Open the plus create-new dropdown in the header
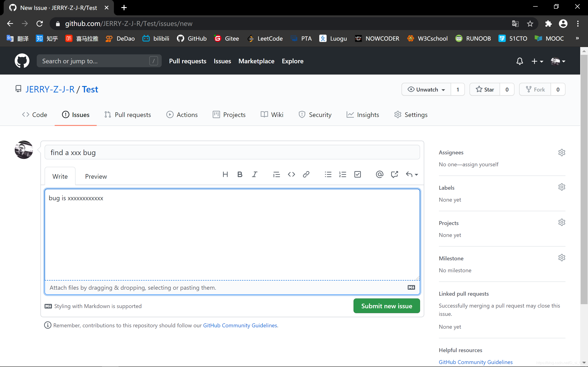Screen dimensions: 588x367 coord(537,61)
